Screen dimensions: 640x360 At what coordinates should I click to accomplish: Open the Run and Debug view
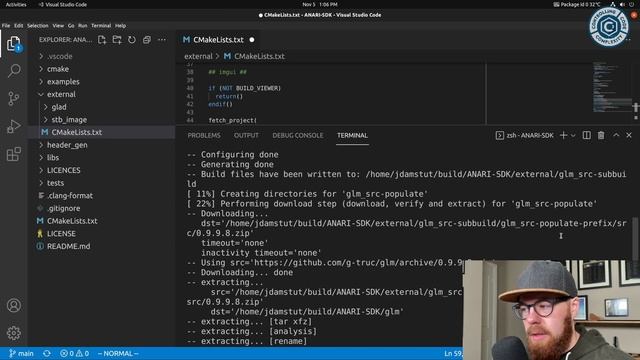coord(13,126)
